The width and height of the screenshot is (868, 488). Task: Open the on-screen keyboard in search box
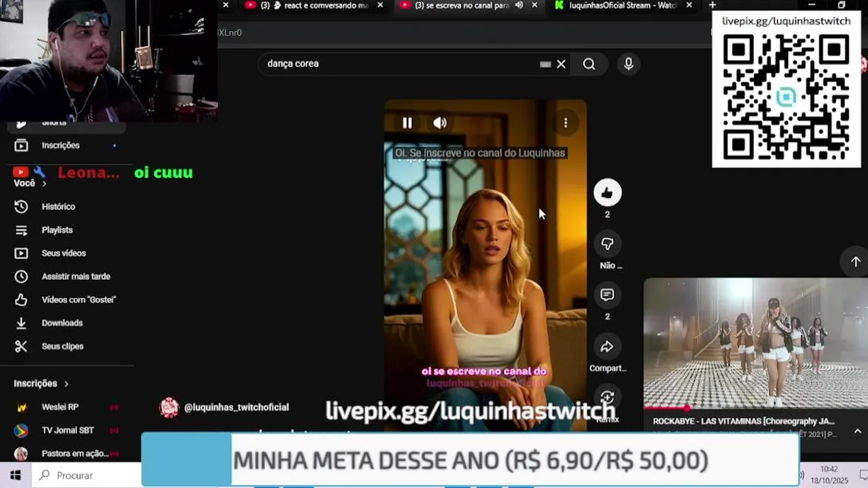click(545, 64)
